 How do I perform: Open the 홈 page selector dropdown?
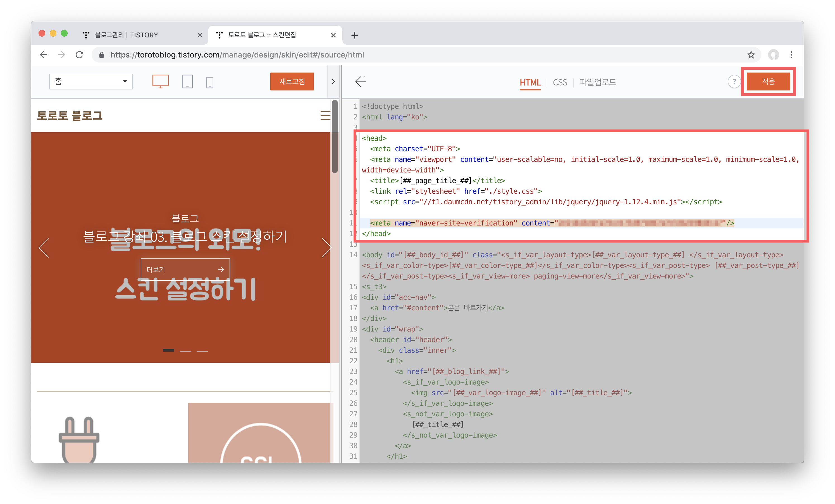click(x=91, y=82)
